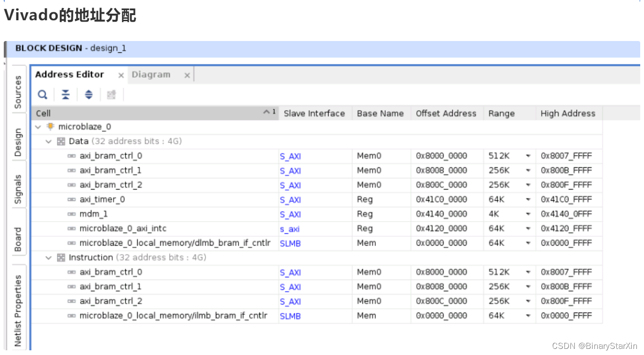Screen dimensions: 644x355
Task: Click the Slave Interface column header
Action: pos(314,113)
